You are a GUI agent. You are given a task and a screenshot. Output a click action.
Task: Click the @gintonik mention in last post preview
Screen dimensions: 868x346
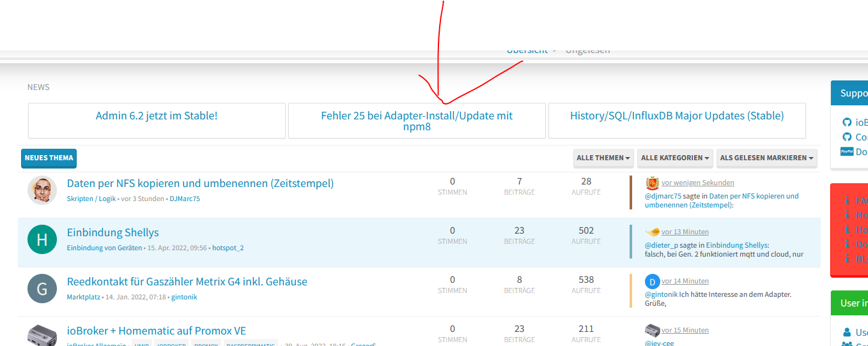click(662, 294)
